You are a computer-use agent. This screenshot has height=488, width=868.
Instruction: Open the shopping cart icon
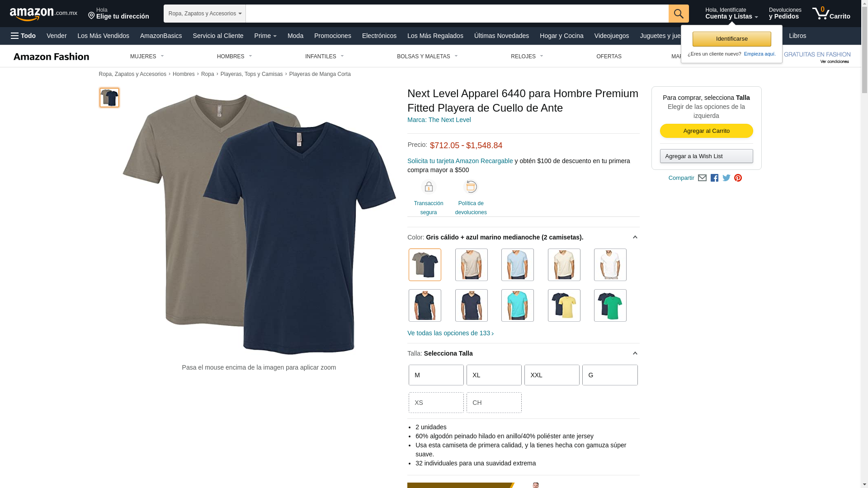[831, 13]
